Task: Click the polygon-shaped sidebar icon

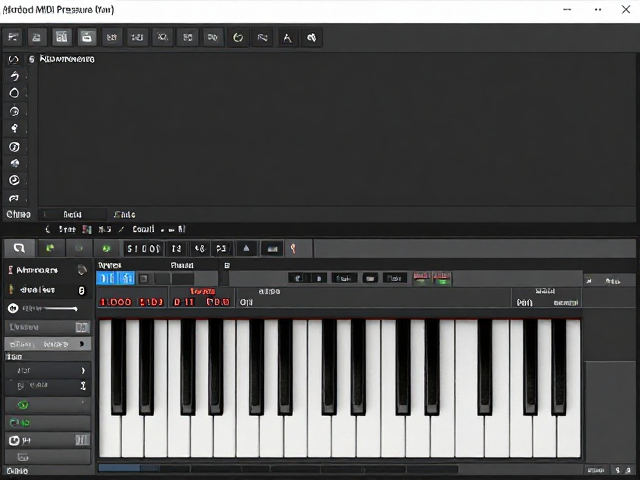Action: click(15, 163)
